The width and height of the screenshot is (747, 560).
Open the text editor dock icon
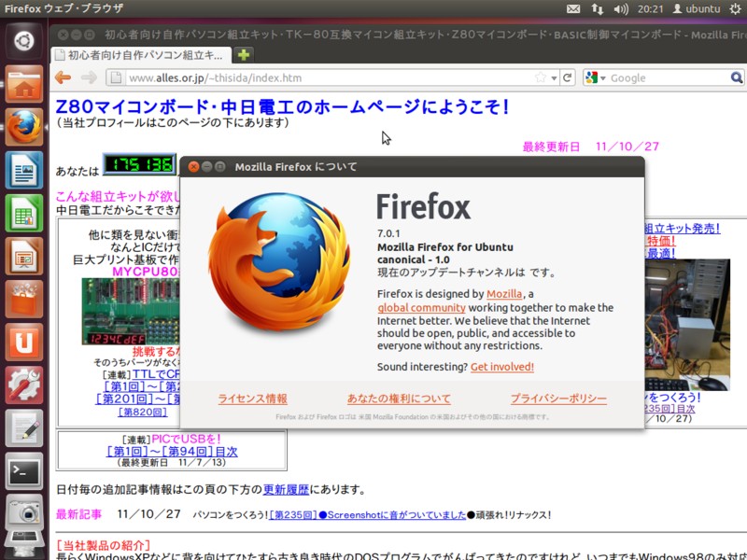click(24, 427)
